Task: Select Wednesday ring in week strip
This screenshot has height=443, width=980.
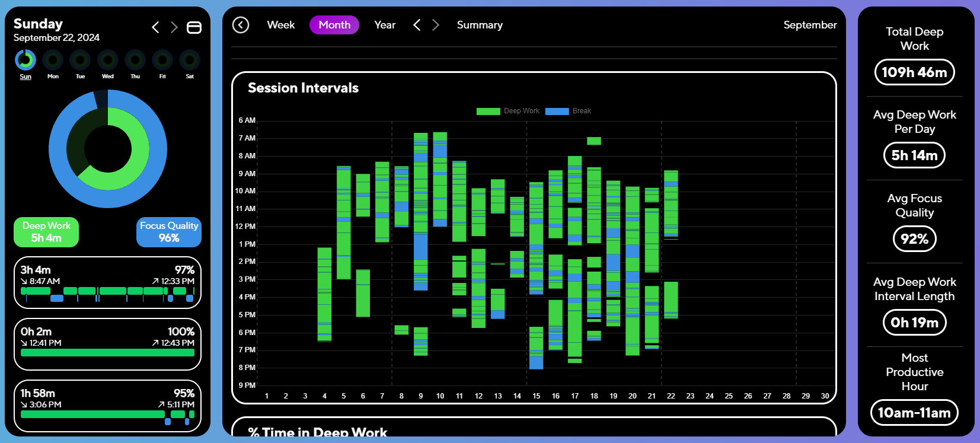Action: click(108, 60)
